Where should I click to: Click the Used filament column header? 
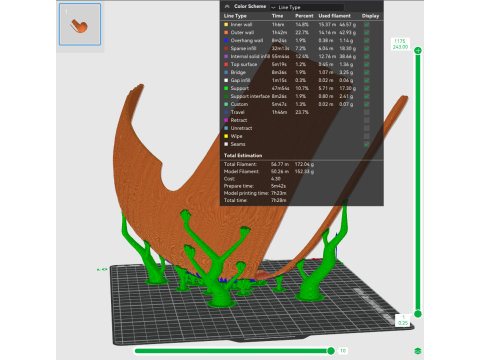click(x=334, y=16)
